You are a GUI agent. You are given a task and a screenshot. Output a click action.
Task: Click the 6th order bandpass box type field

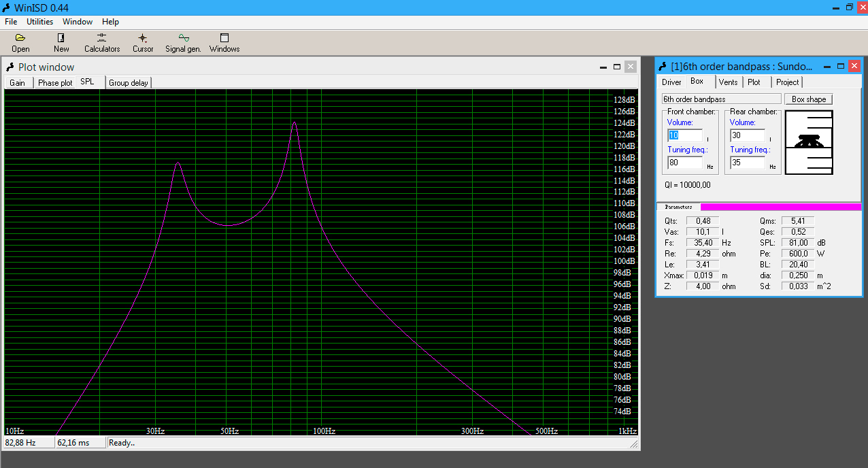click(721, 99)
